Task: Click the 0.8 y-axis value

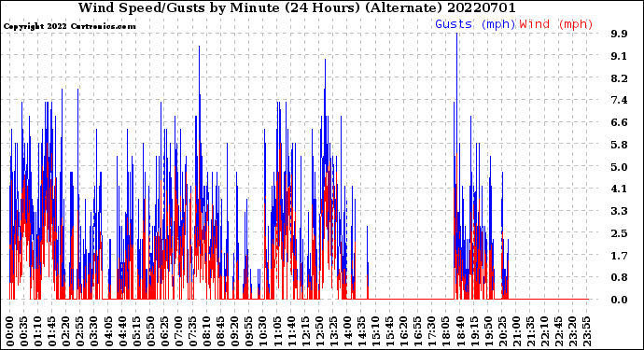Action: [619, 277]
